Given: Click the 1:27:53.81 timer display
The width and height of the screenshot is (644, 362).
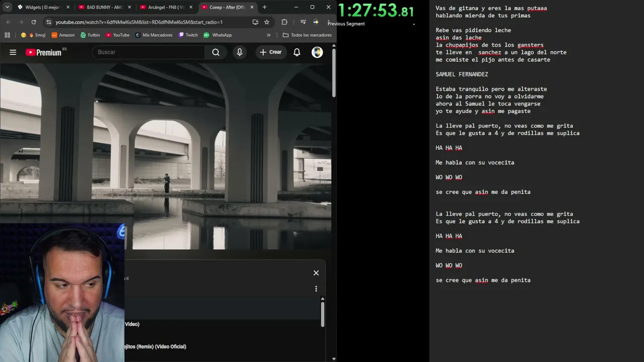Looking at the screenshot, I should pyautogui.click(x=376, y=11).
